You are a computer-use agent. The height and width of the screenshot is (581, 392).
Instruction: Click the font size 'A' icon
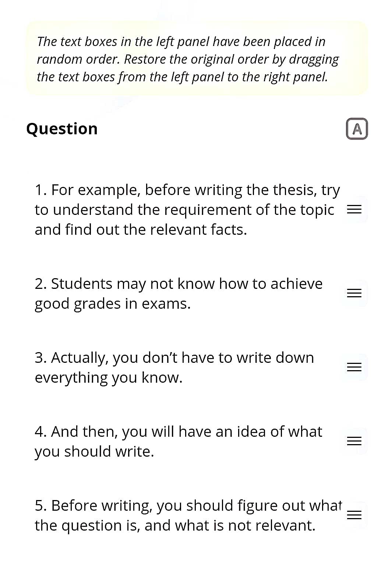coord(357,129)
